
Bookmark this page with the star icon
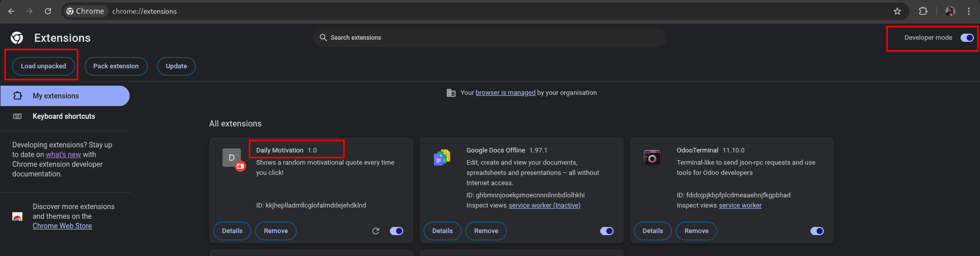pos(897,11)
